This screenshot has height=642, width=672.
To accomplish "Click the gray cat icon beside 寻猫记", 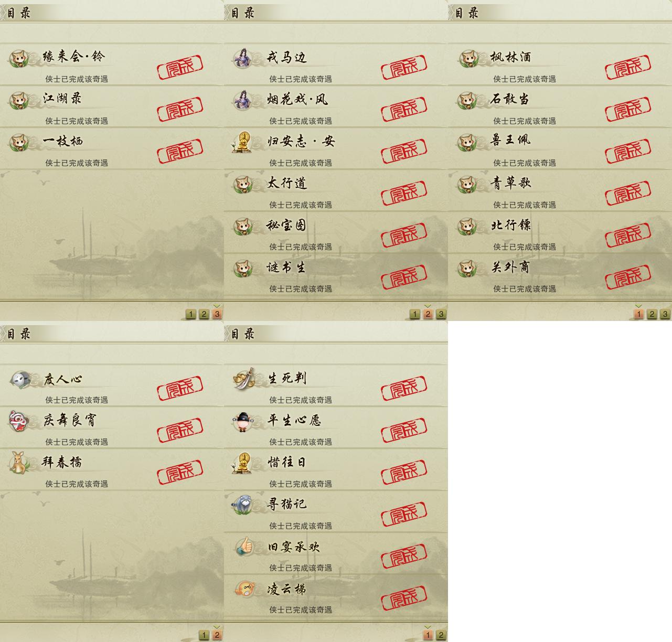I will (x=243, y=505).
